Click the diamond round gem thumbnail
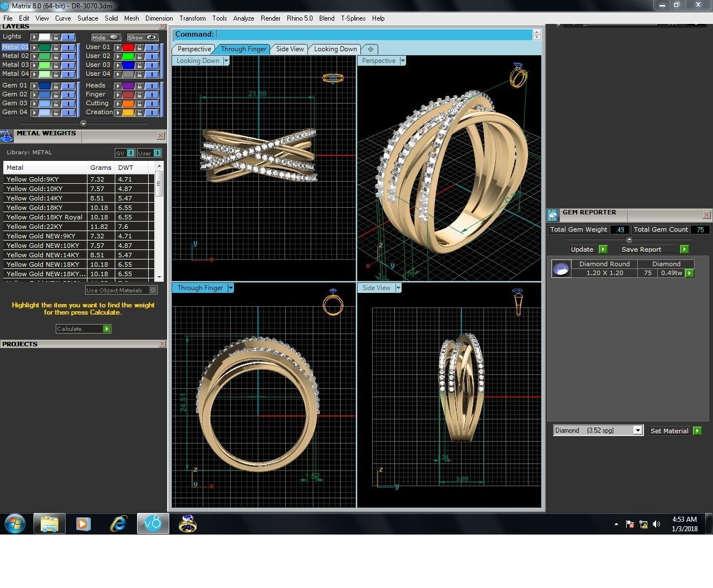The image size is (713, 588). (x=561, y=269)
